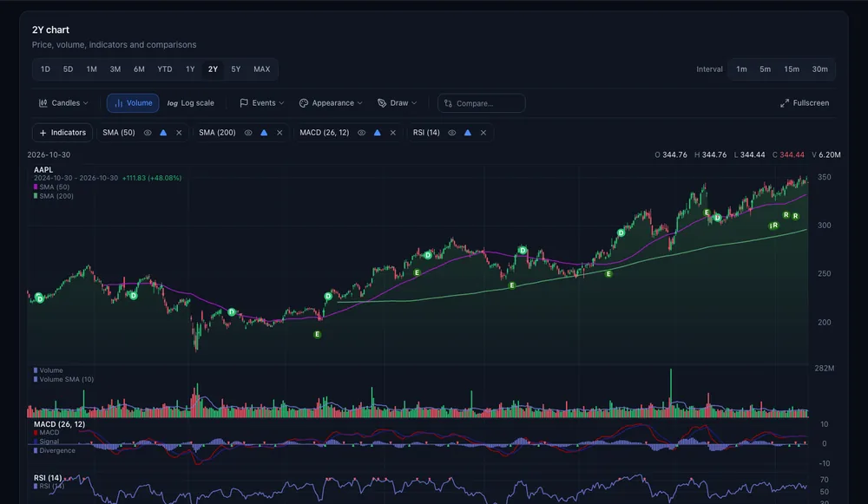Set interval to 30m
This screenshot has height=504, width=868.
coord(820,69)
